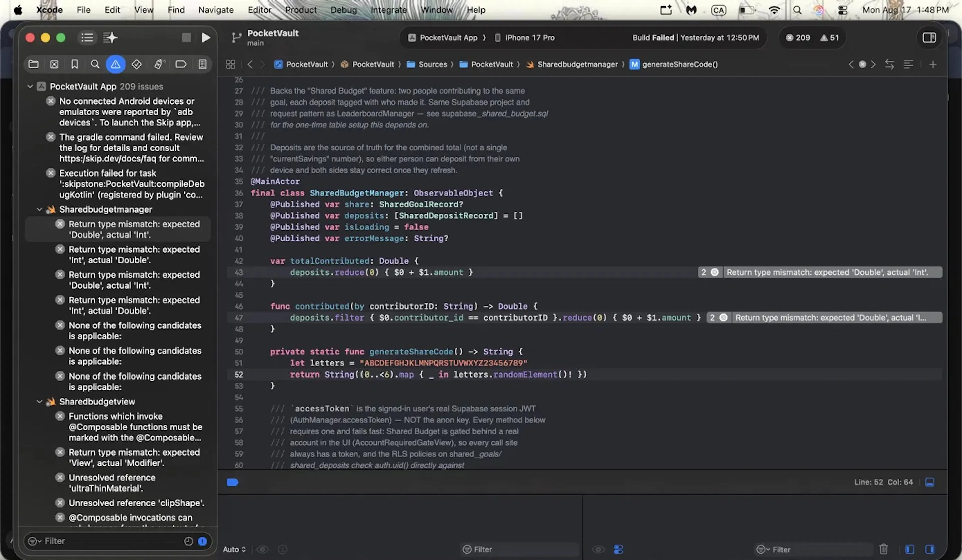Click the code review arrows icon
The width and height of the screenshot is (962, 560).
pyautogui.click(x=889, y=64)
